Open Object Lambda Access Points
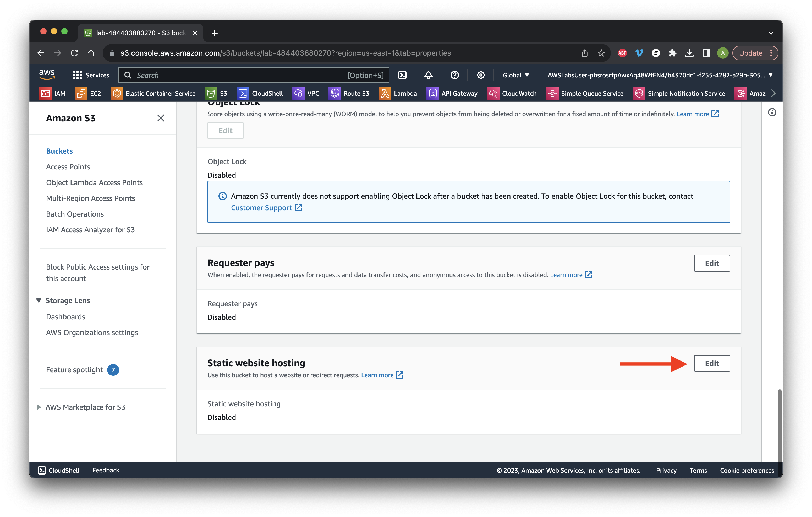This screenshot has height=517, width=812. coord(94,182)
